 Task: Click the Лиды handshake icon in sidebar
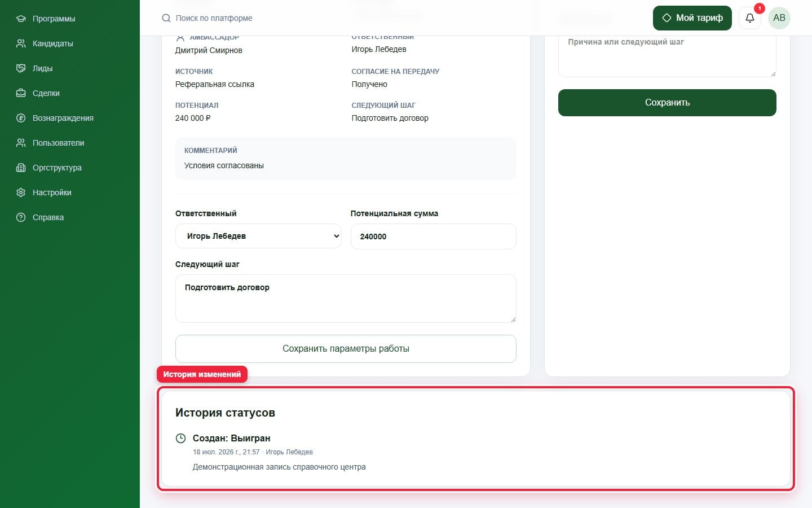[21, 68]
